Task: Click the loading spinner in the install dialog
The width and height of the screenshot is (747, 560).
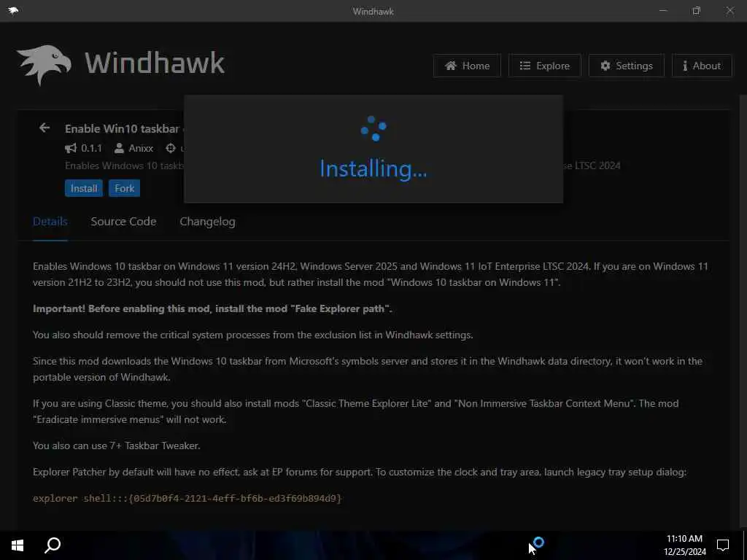Action: tap(373, 128)
